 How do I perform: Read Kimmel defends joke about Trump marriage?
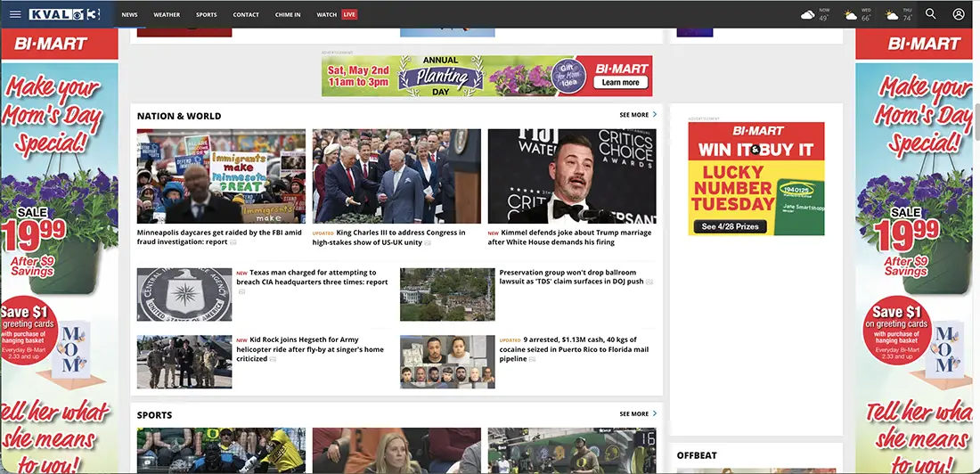pyautogui.click(x=569, y=237)
